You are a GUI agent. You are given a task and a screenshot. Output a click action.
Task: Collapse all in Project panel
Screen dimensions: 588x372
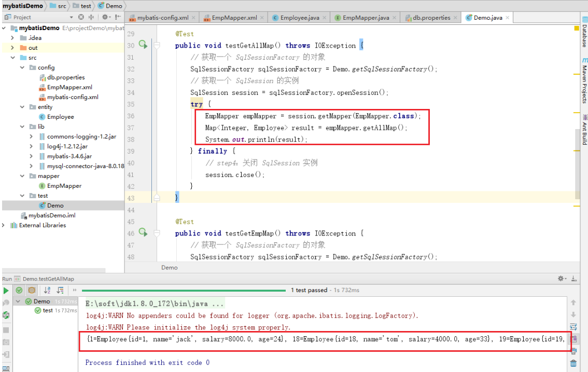pos(91,17)
